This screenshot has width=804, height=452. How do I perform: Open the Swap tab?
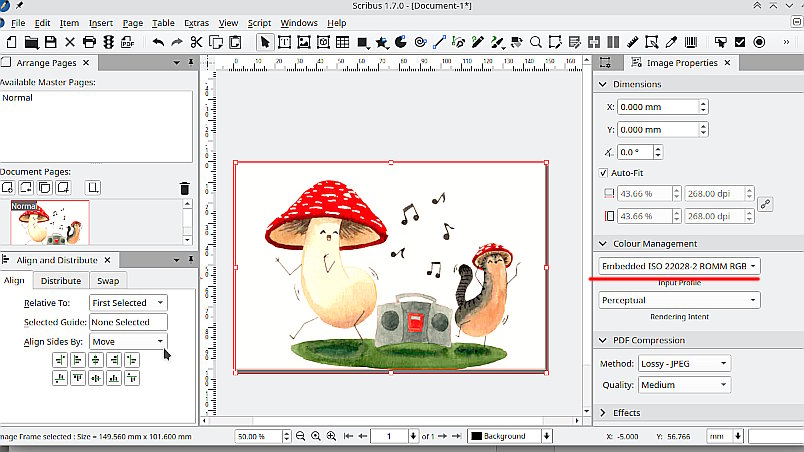[x=107, y=281]
